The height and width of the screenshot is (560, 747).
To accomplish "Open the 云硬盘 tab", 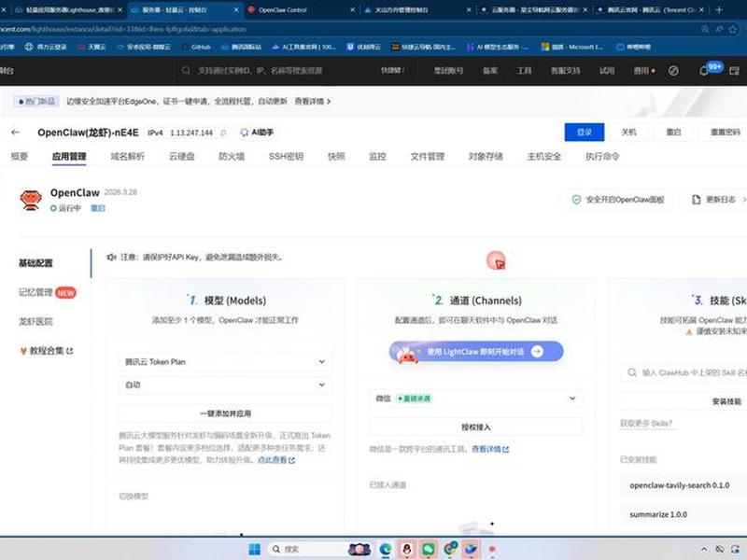I will coord(181,156).
